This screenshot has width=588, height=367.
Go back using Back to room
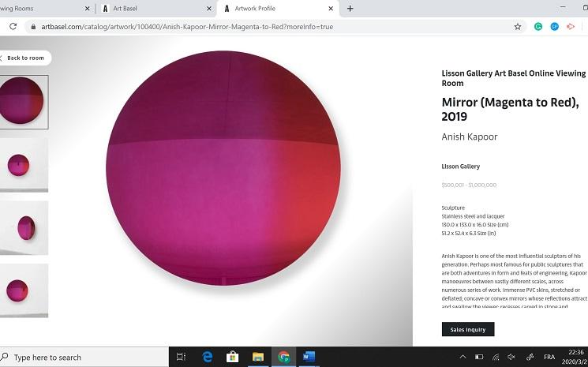pyautogui.click(x=24, y=58)
